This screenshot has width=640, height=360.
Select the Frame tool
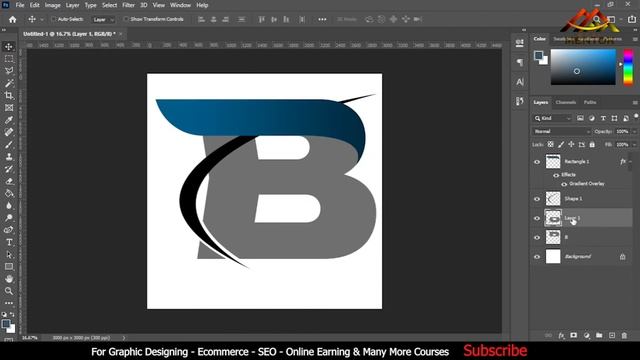[9, 108]
